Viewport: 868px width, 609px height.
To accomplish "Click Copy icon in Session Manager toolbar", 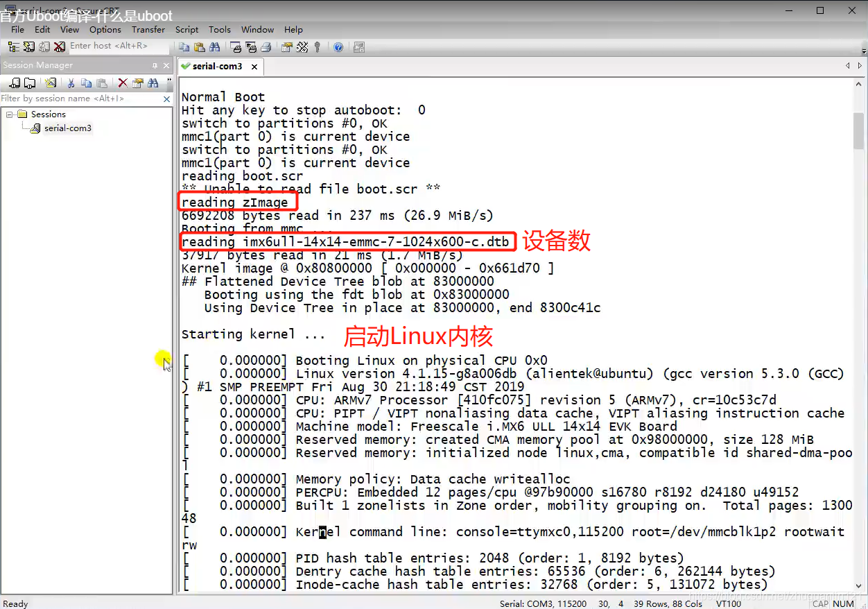I will coord(86,83).
